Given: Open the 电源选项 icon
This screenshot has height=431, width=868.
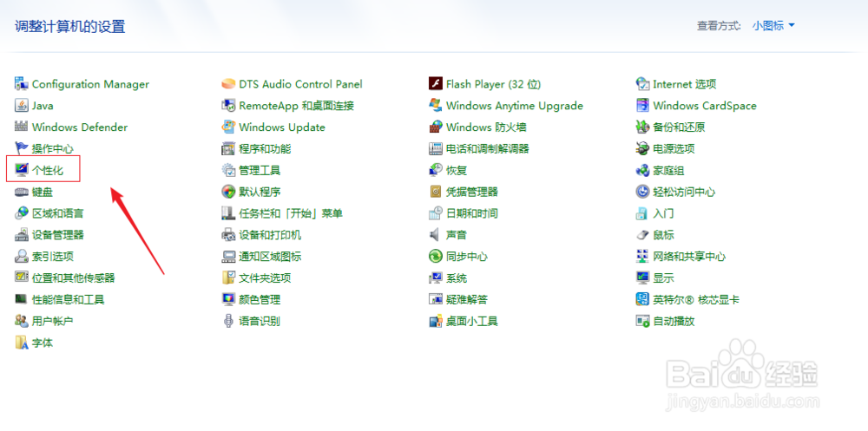Looking at the screenshot, I should (642, 149).
